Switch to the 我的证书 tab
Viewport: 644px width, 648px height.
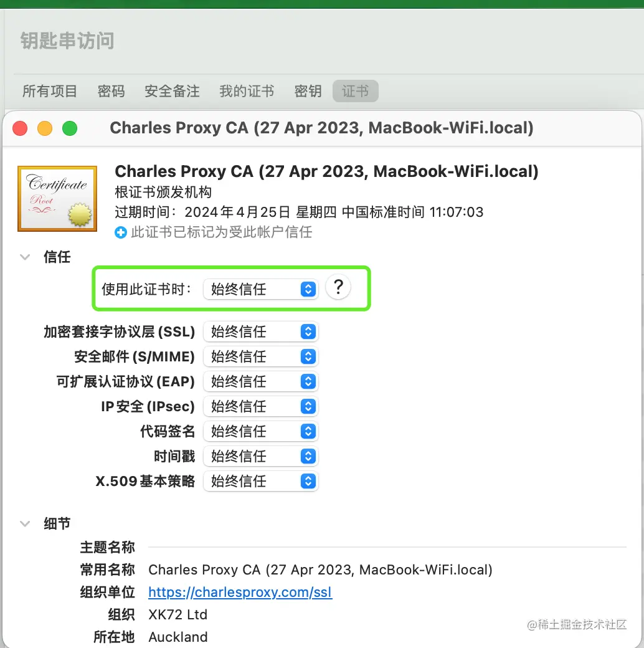pyautogui.click(x=247, y=91)
